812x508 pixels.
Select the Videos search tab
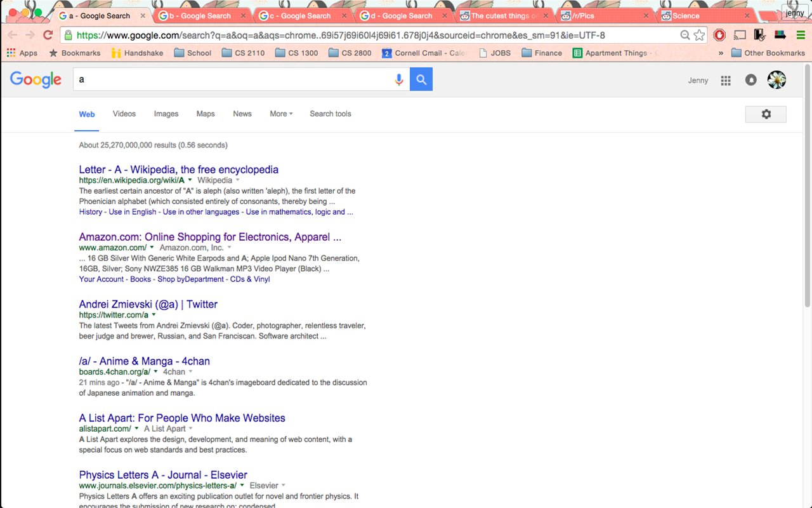tap(124, 114)
